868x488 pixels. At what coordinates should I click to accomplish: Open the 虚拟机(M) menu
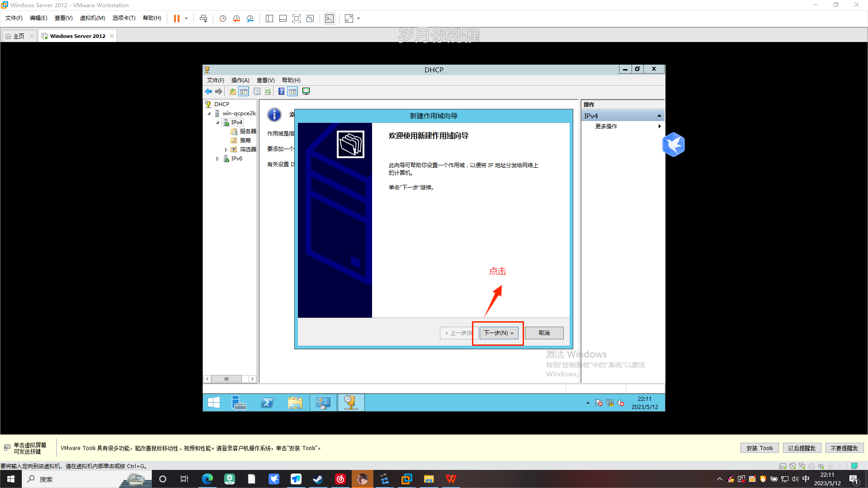pyautogui.click(x=92, y=18)
